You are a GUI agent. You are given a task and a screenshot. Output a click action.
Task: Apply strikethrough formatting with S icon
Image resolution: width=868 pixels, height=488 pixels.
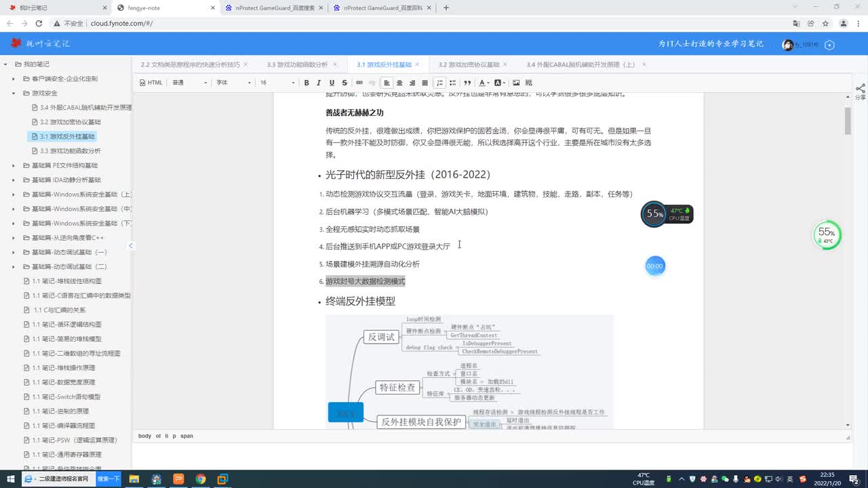tap(344, 83)
